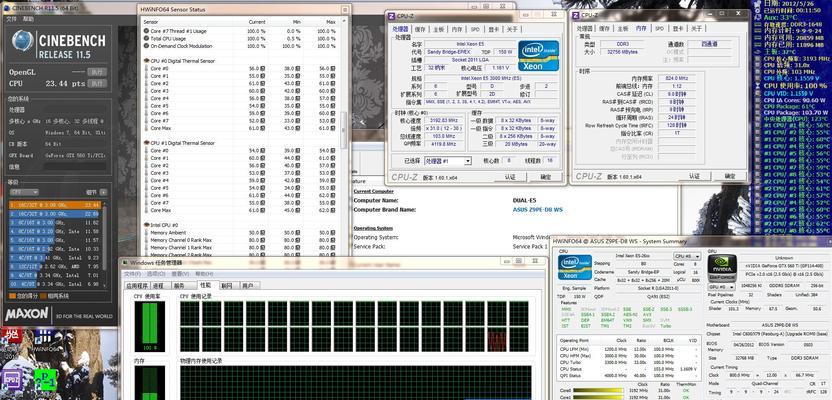Click the Total CPU Usage sensor icon
832x400 pixels.
[146, 39]
